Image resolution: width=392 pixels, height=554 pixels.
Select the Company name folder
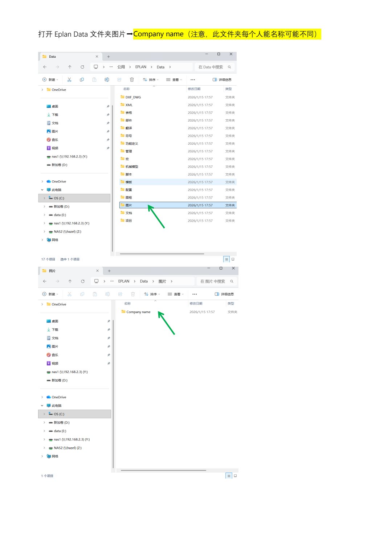(138, 312)
